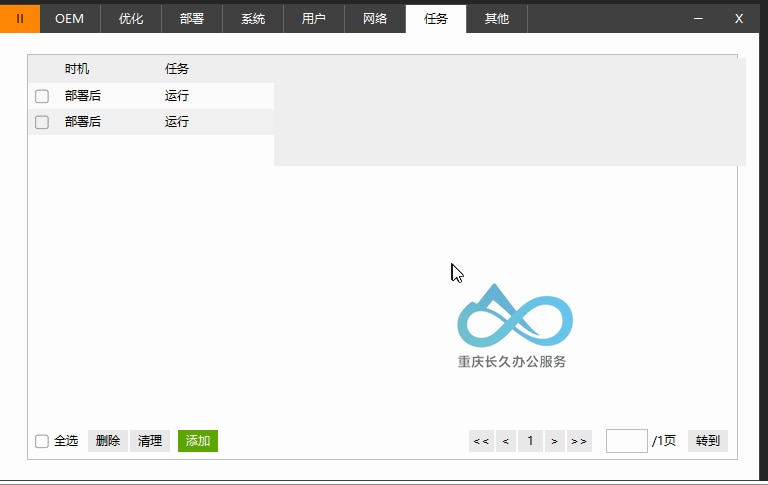The image size is (768, 485).
Task: Click the 清理 button
Action: pyautogui.click(x=150, y=441)
